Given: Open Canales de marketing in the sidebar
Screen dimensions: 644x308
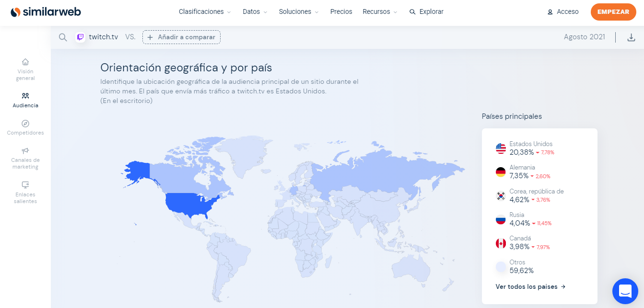Looking at the screenshot, I should coord(25,159).
